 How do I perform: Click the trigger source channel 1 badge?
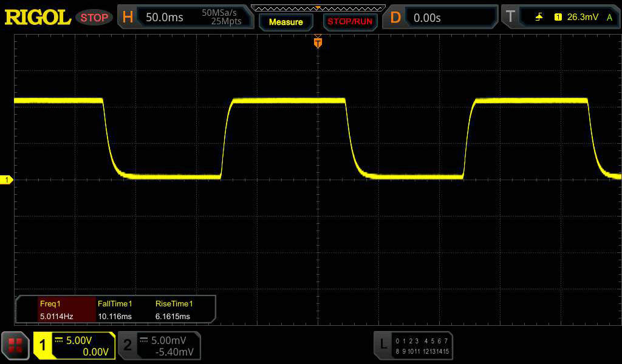pyautogui.click(x=558, y=18)
